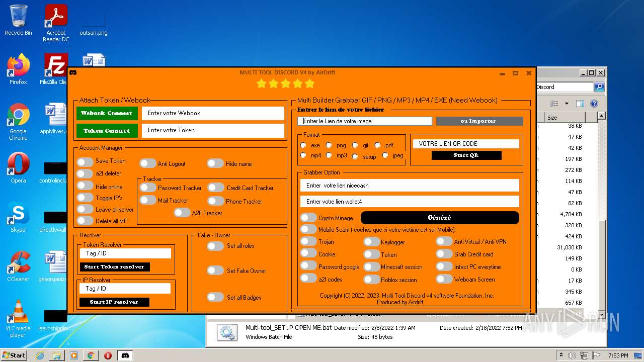Click the Webook Connect button
This screenshot has width=644, height=362.
point(107,113)
